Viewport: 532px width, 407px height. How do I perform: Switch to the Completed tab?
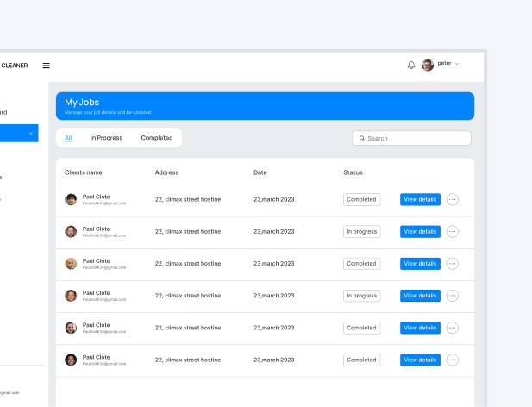pos(157,138)
